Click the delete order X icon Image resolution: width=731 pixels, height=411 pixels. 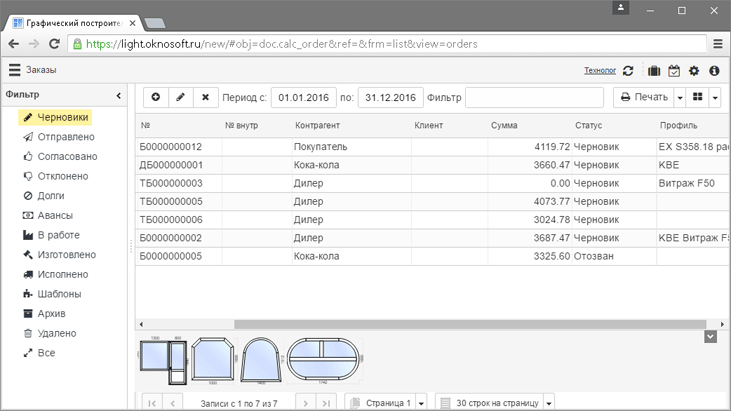(206, 97)
